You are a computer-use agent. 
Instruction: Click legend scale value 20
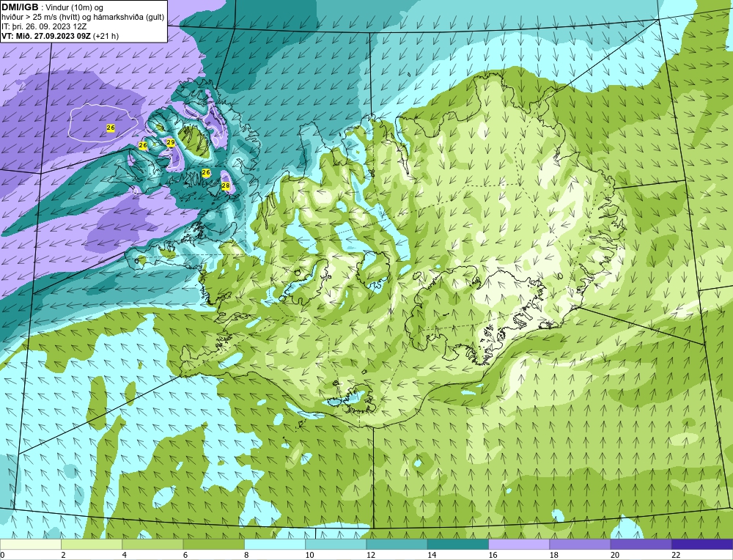point(615,555)
